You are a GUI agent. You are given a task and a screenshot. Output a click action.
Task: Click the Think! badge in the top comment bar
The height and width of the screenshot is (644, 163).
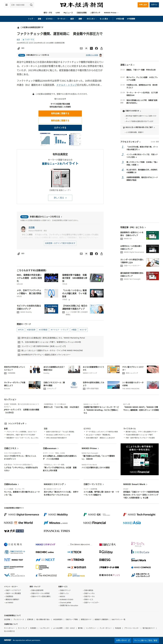coord(22,55)
